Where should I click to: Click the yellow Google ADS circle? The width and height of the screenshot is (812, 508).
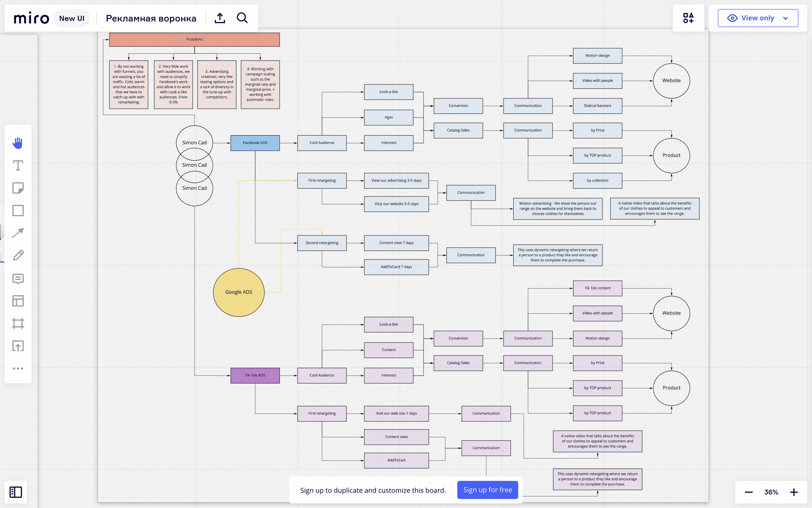tap(239, 292)
